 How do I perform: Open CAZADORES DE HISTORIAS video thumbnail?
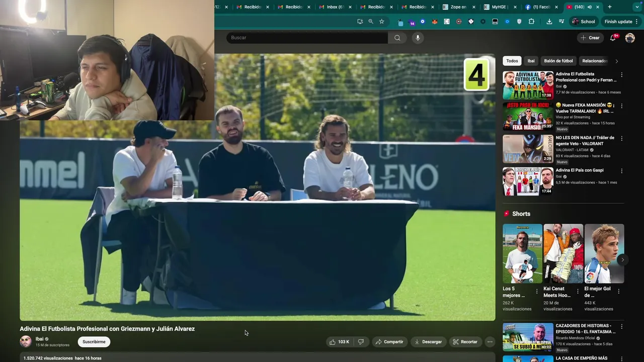[x=528, y=337]
